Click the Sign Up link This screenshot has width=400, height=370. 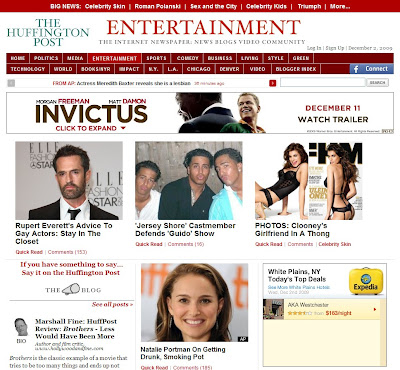334,48
